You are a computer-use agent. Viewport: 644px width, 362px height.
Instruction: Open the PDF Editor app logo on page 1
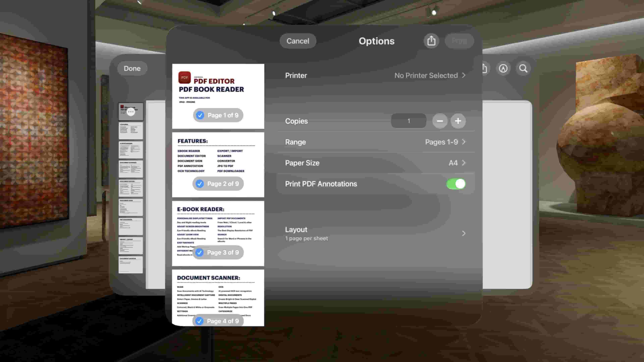[184, 77]
